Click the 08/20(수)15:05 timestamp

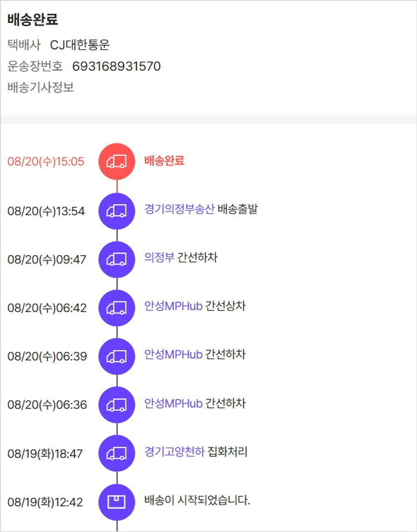click(x=46, y=162)
